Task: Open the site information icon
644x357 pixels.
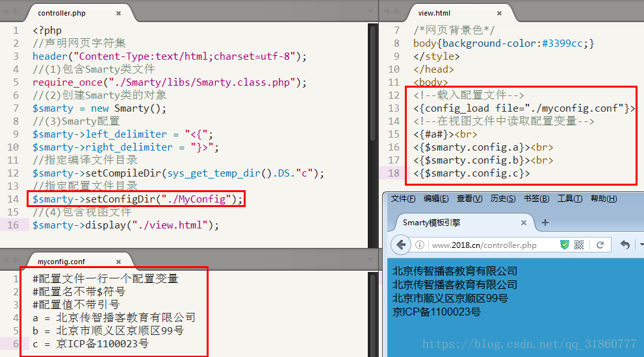Action: (x=419, y=245)
